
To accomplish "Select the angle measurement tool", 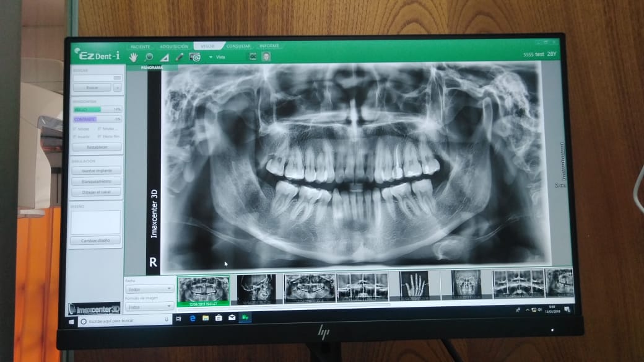I will click(x=164, y=57).
